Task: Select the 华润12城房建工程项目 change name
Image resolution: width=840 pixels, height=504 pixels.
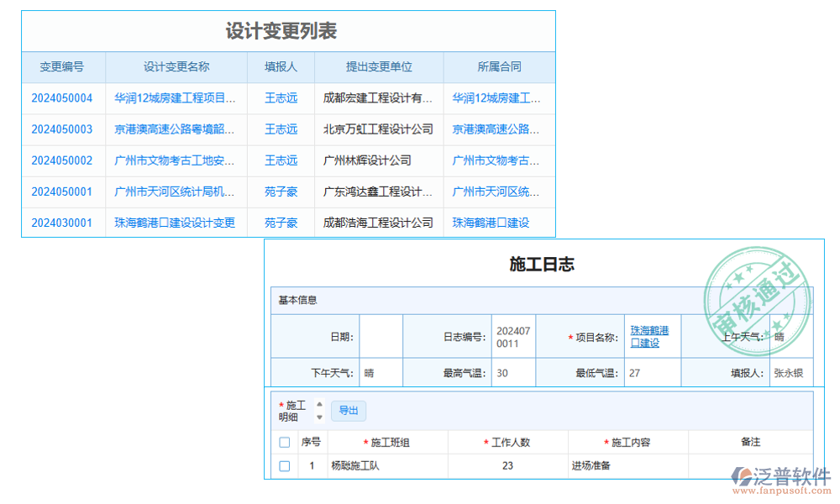Action: (x=175, y=98)
